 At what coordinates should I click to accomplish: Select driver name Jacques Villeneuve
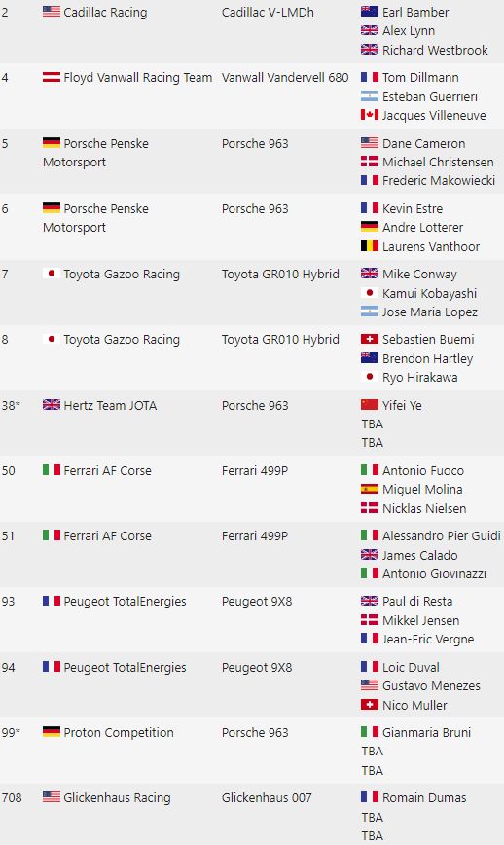pos(434,115)
